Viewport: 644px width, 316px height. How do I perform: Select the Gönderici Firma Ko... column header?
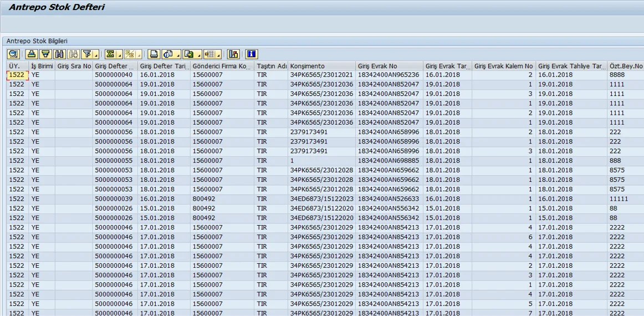pos(222,66)
